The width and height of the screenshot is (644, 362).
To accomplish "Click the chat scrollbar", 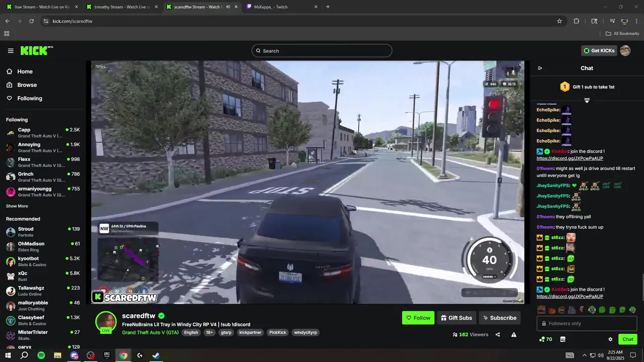I will coord(642,287).
